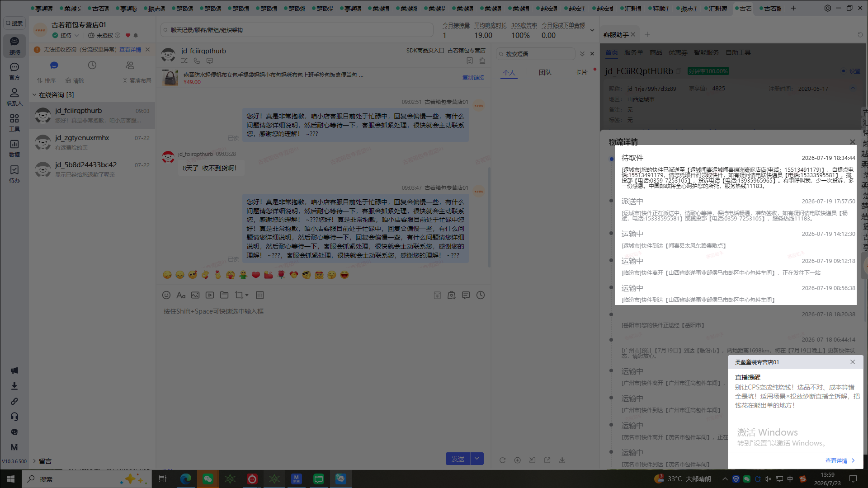Open the font settings (Aa) icon

181,295
